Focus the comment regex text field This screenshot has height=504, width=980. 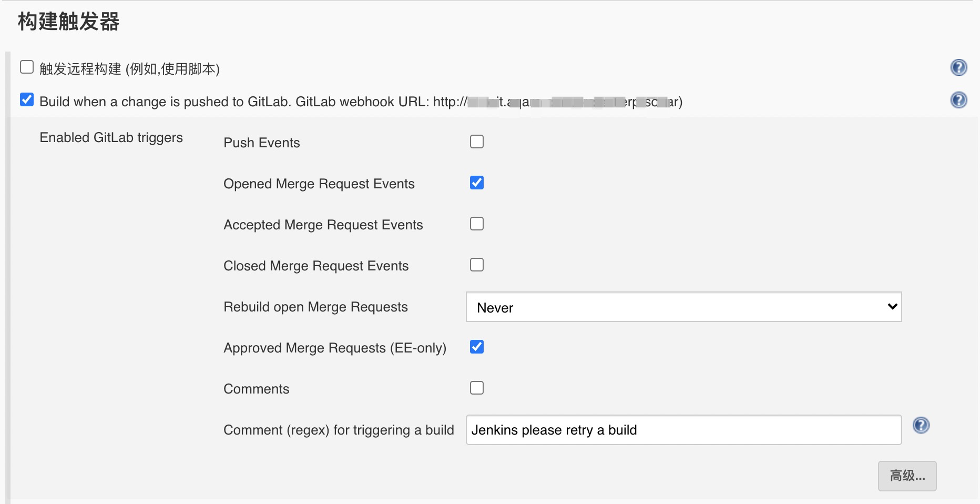[x=683, y=430]
